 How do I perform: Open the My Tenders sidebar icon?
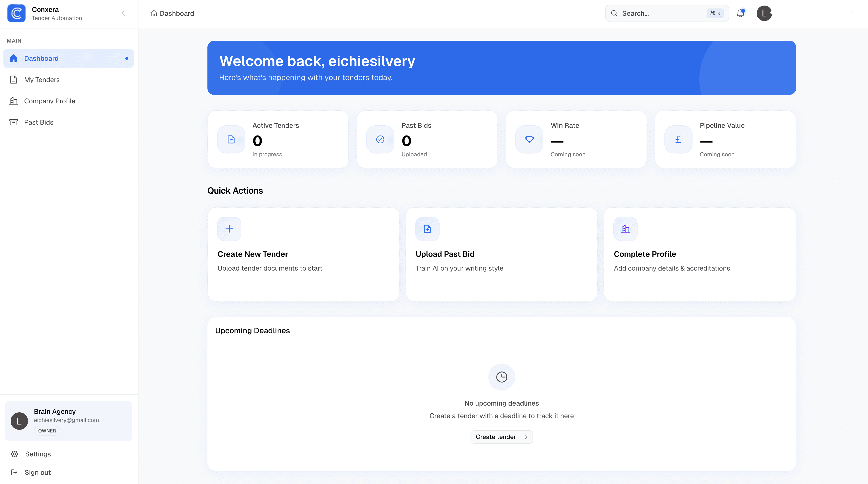click(14, 79)
